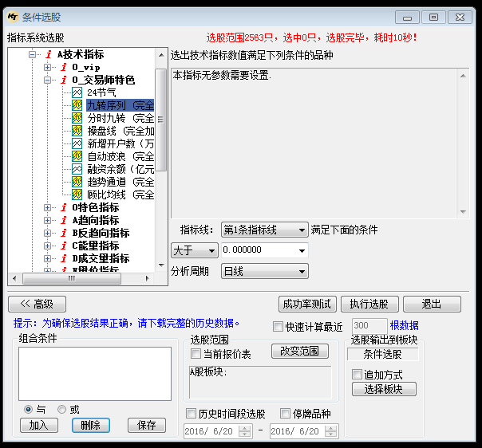Viewport: 482px width, 448px height.
Task: Enable the 快速计算最近 checkbox
Action: (x=278, y=326)
